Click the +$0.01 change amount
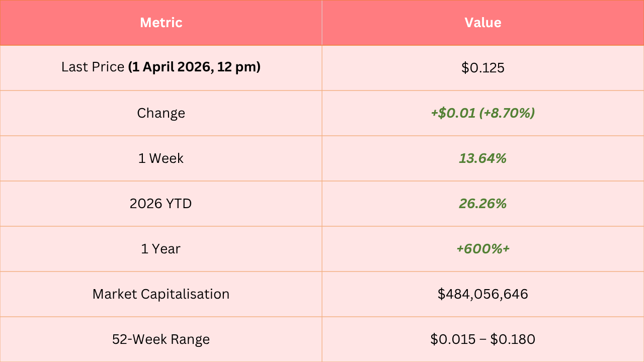This screenshot has width=644, height=362. coord(453,113)
